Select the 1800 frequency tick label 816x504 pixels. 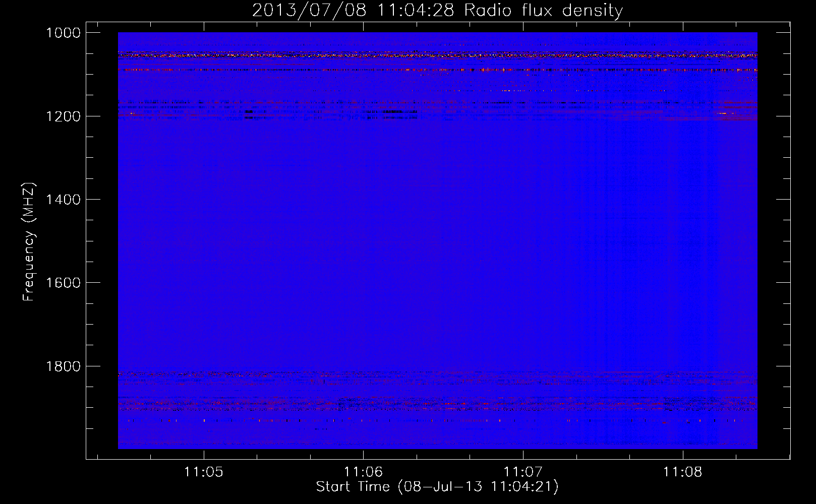(63, 366)
